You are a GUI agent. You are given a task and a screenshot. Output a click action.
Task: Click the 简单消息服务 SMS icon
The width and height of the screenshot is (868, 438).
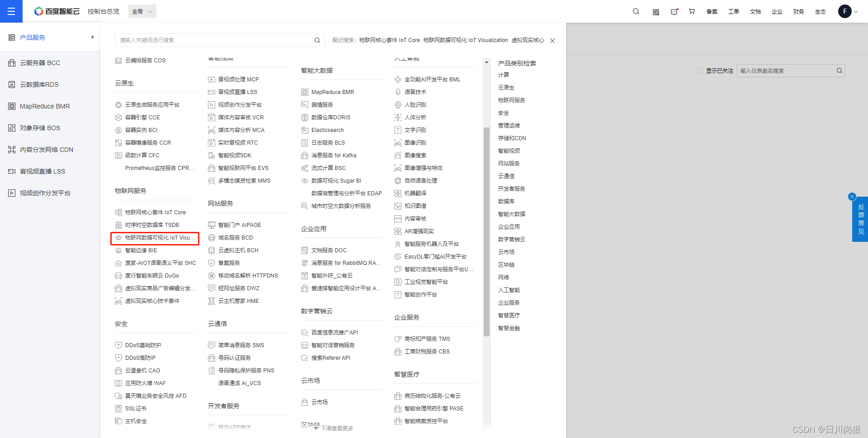coord(212,345)
